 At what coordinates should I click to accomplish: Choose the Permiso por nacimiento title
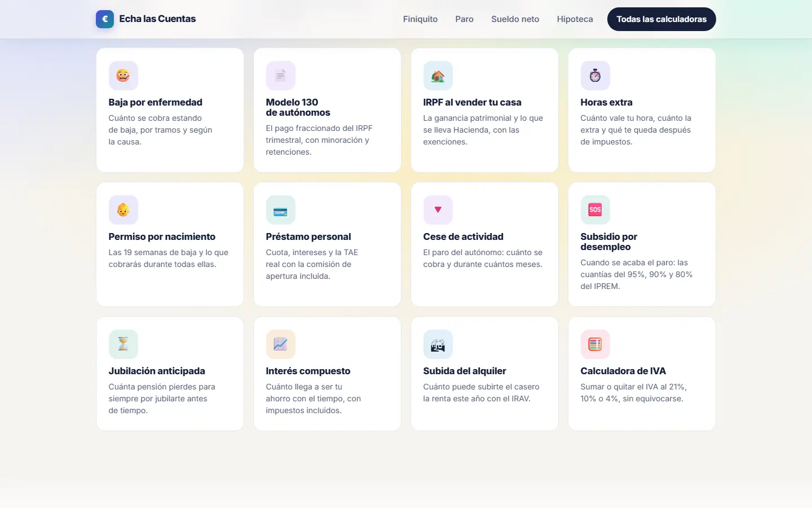(x=162, y=237)
